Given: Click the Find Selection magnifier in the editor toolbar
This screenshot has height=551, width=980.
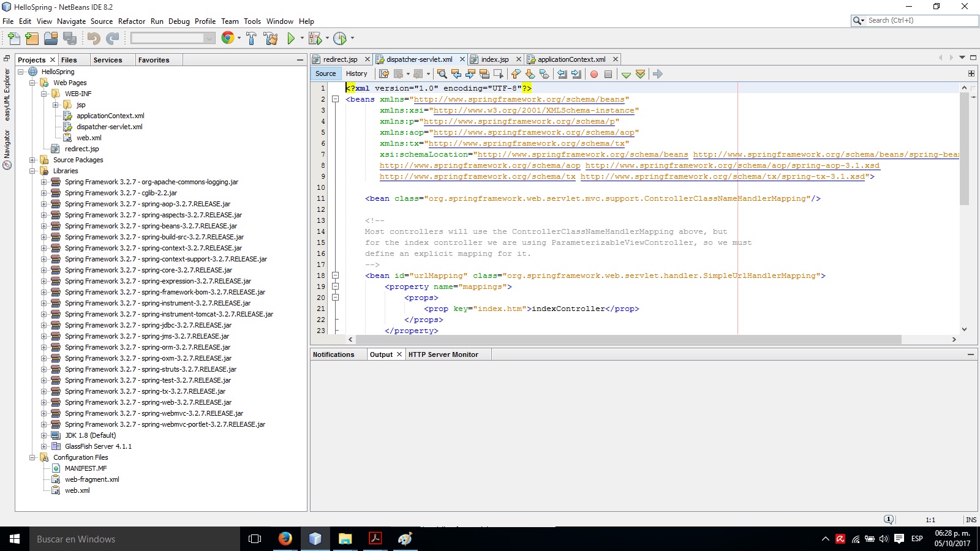Looking at the screenshot, I should (442, 73).
